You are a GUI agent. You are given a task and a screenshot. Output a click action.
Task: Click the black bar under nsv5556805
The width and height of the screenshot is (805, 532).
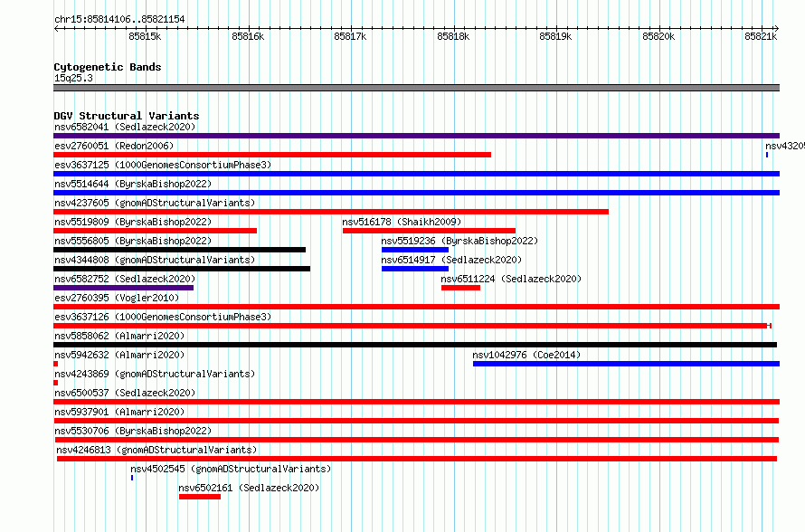[x=180, y=250]
